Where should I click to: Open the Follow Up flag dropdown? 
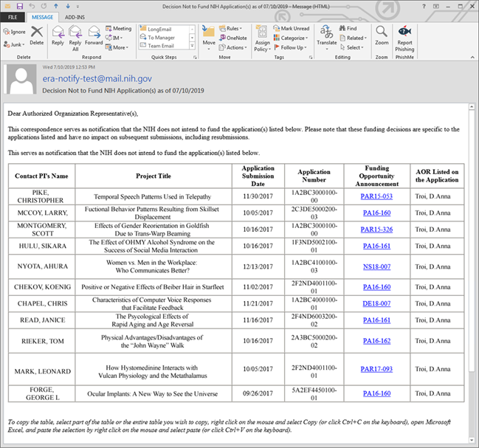(290, 47)
